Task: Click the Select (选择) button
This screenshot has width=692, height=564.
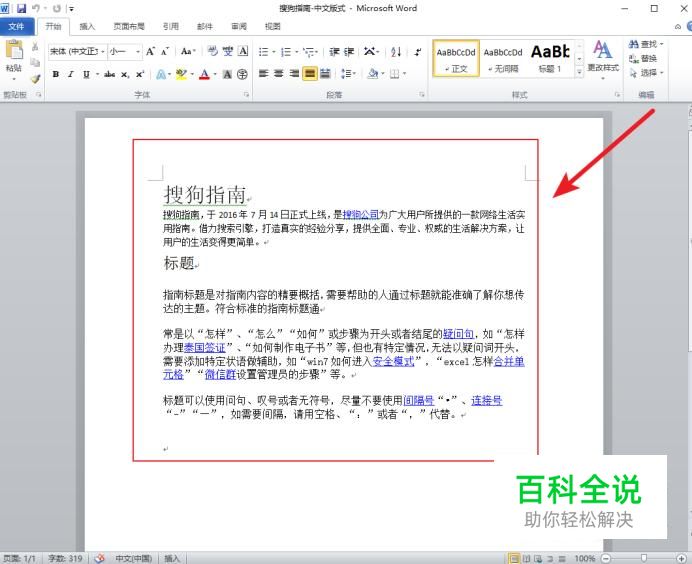Action: [647, 73]
